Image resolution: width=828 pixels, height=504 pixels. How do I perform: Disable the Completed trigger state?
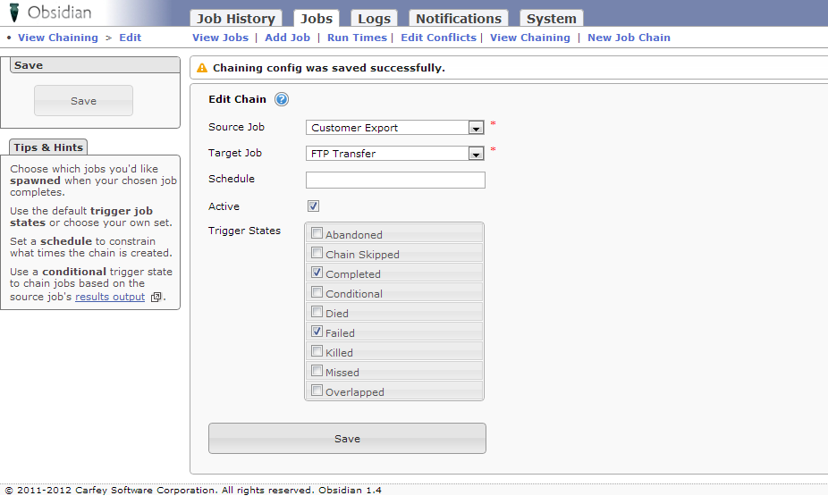coord(317,273)
